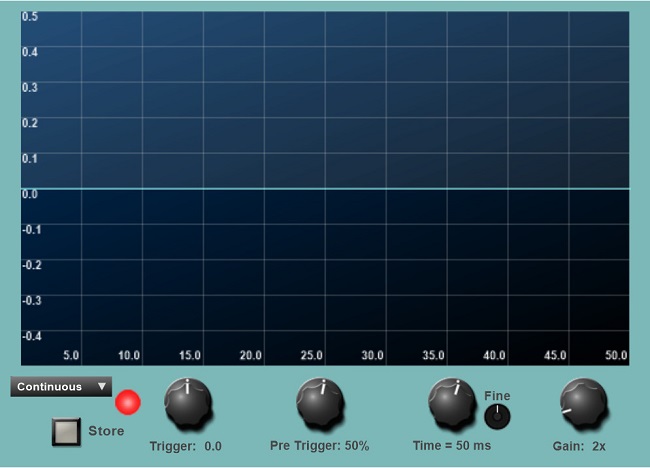Viewport: 650px width, 468px height.
Task: Click the Store text label
Action: tap(106, 431)
